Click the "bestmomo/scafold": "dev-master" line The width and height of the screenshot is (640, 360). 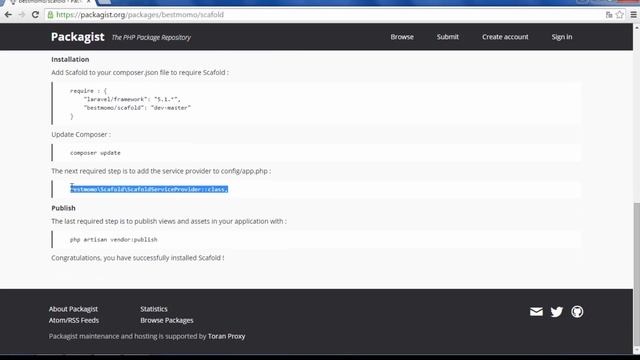pyautogui.click(x=137, y=108)
